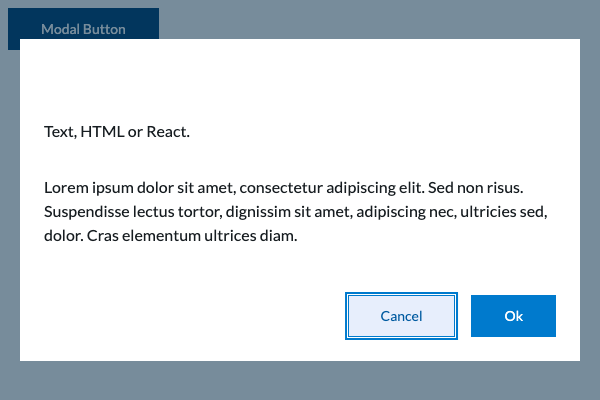Click the Cancel button in the modal
This screenshot has width=600, height=400.
coord(401,316)
